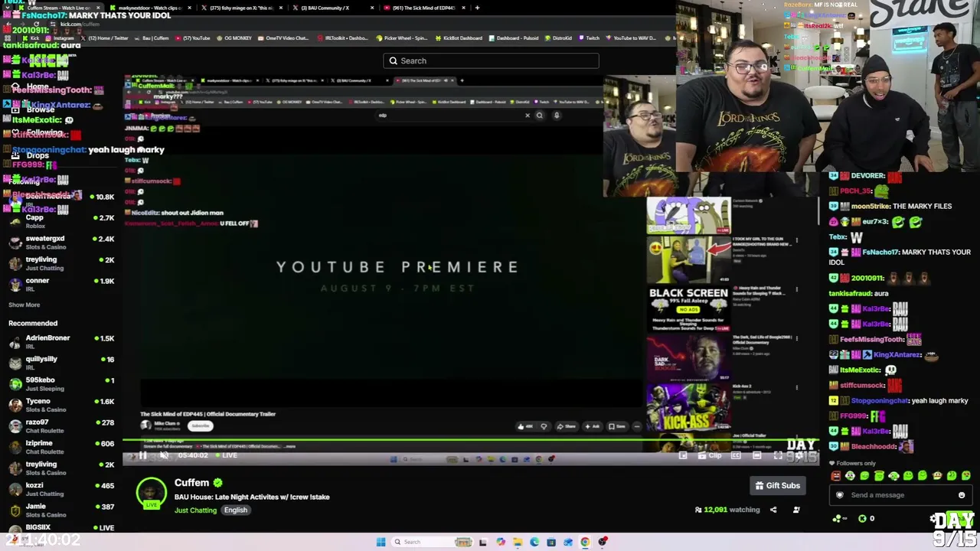Open the channel points icon below chat

(838, 519)
